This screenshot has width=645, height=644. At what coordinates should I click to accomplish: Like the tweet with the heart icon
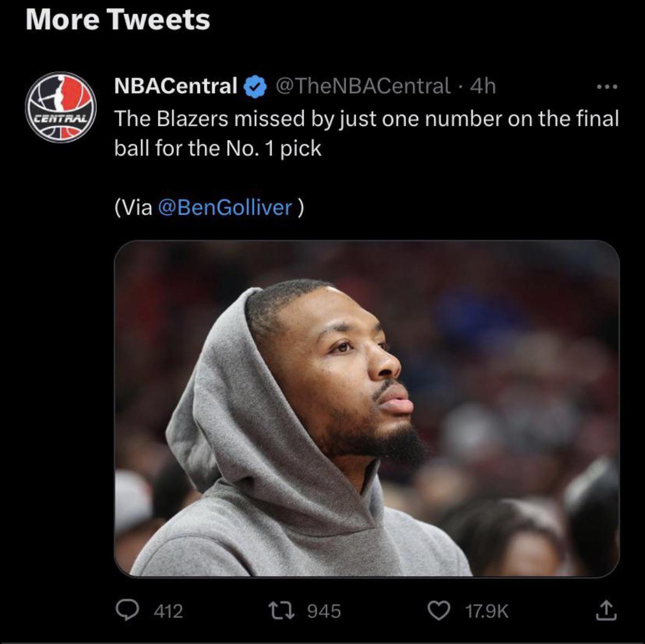[438, 611]
